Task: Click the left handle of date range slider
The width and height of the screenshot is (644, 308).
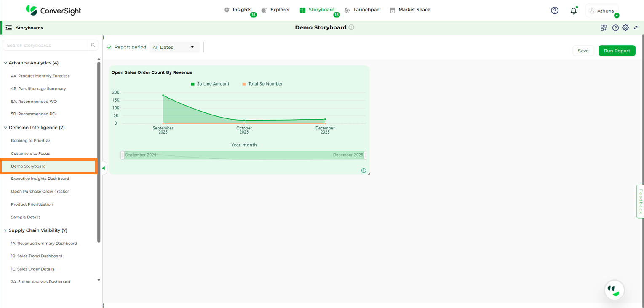Action: tap(123, 155)
